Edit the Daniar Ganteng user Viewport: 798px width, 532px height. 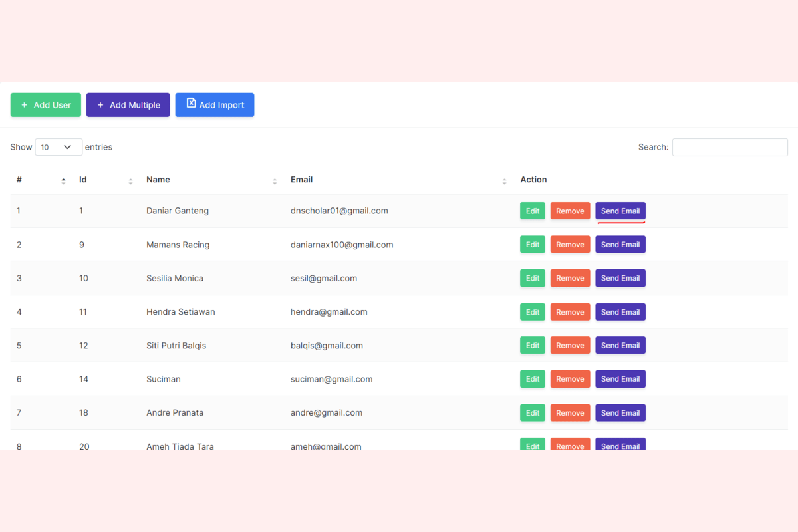click(x=533, y=211)
